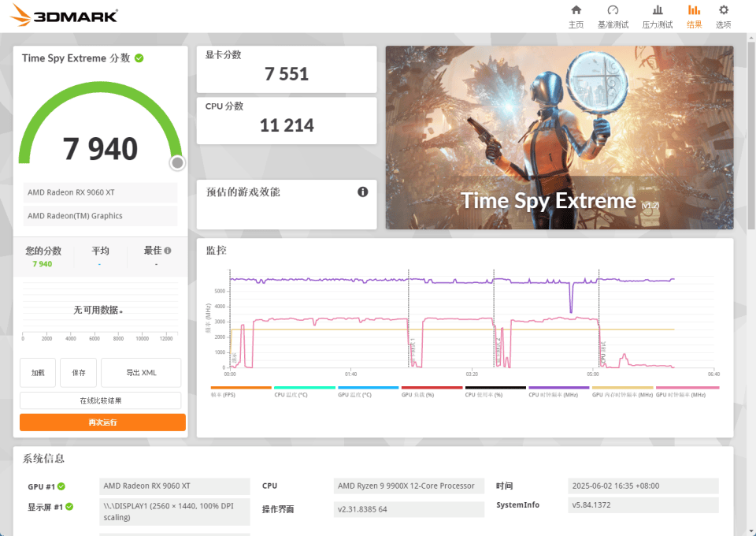The height and width of the screenshot is (536, 756).
Task: Open the 压力测试 stress test tab
Action: click(x=657, y=17)
